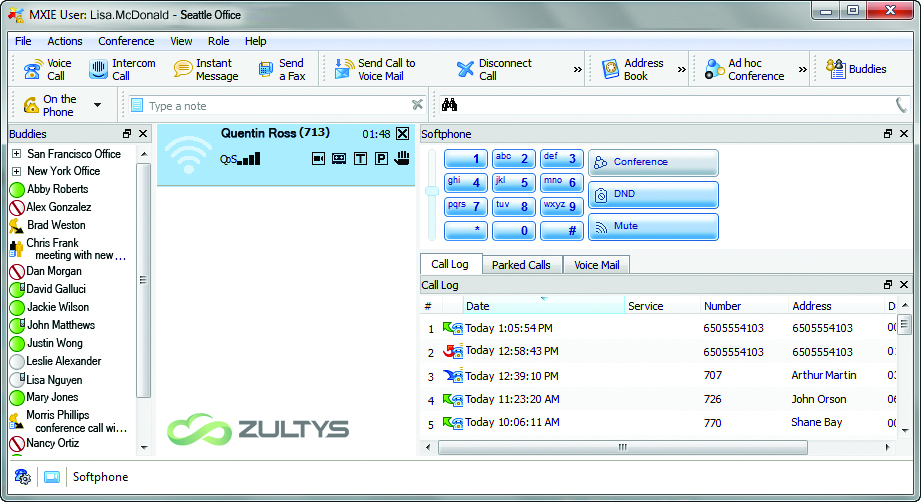
Task: Open the Role menu
Action: coord(219,41)
